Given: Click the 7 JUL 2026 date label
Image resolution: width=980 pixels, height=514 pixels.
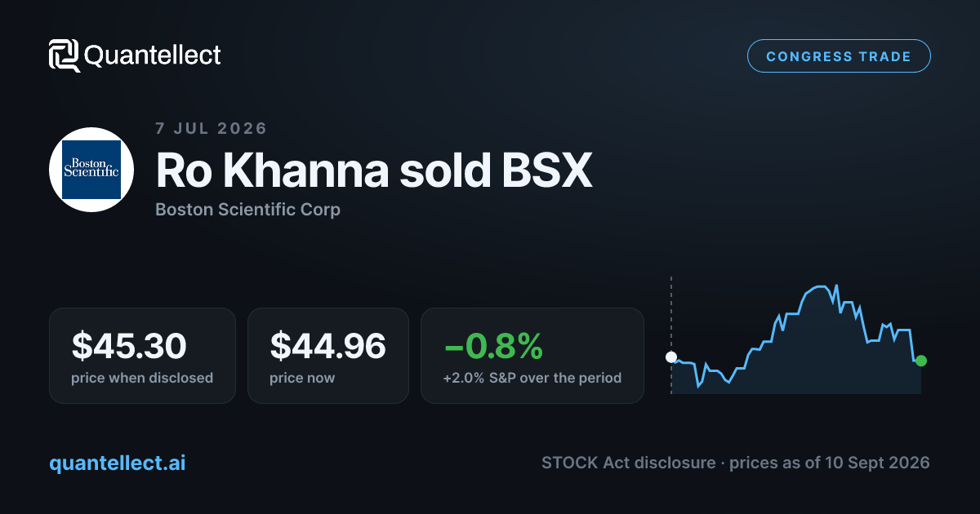Looking at the screenshot, I should coord(211,128).
